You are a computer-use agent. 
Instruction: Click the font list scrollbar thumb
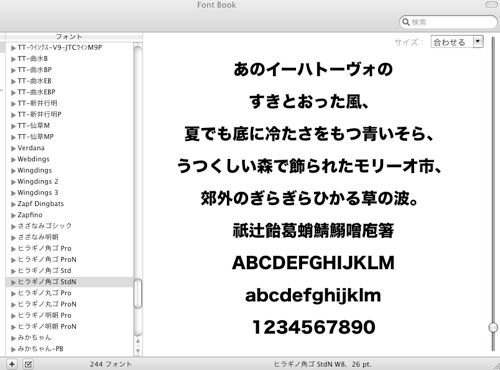tap(138, 293)
